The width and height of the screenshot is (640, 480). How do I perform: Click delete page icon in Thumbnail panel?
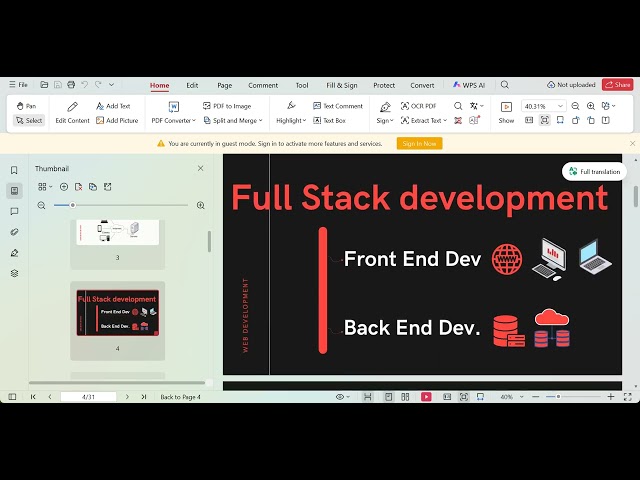[x=78, y=187]
